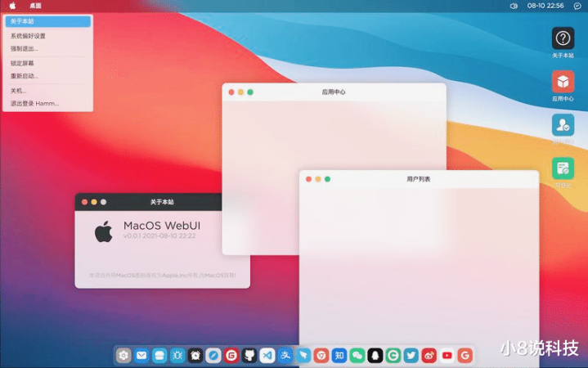Open the bug icon in the dock

[177, 355]
